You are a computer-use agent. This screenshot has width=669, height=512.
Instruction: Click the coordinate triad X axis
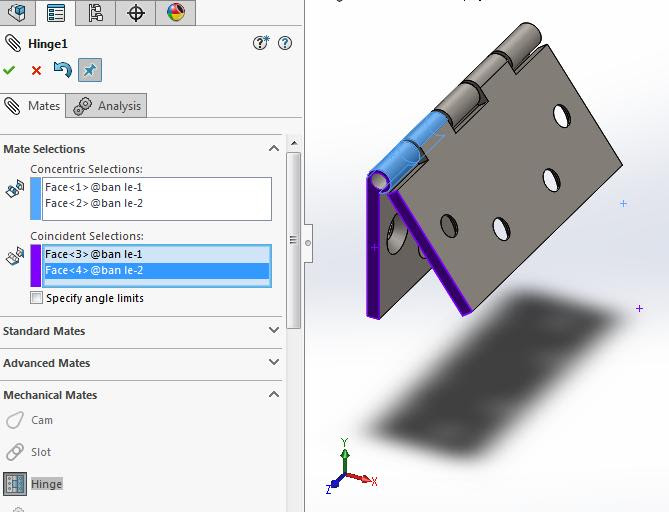[x=363, y=479]
